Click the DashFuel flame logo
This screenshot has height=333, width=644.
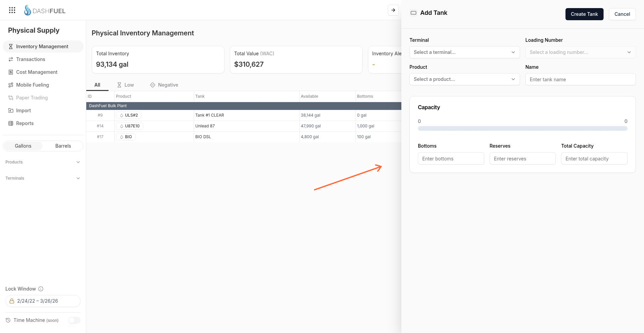click(x=28, y=10)
